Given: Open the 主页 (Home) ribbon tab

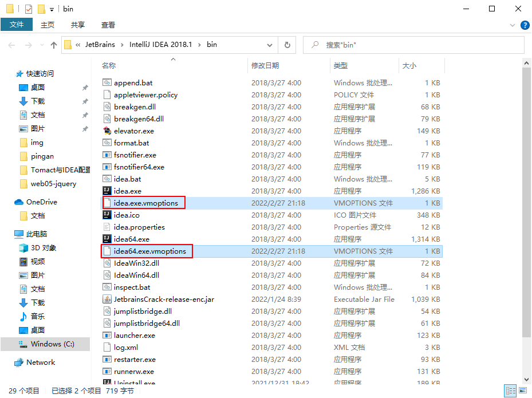Looking at the screenshot, I should point(48,25).
